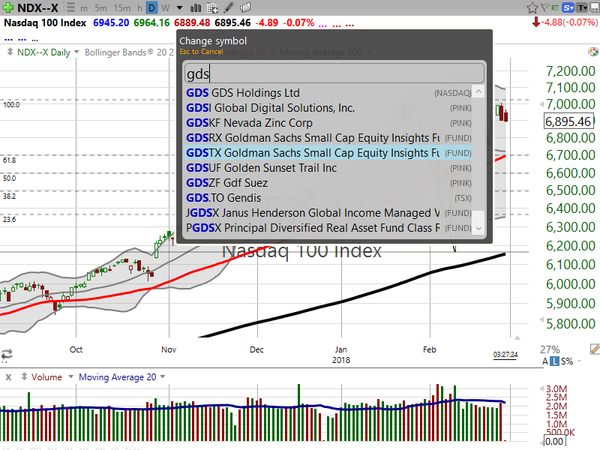Expand the Moving Average 20 volume dropdown
Screen dimensions: 600x450
coord(163,377)
